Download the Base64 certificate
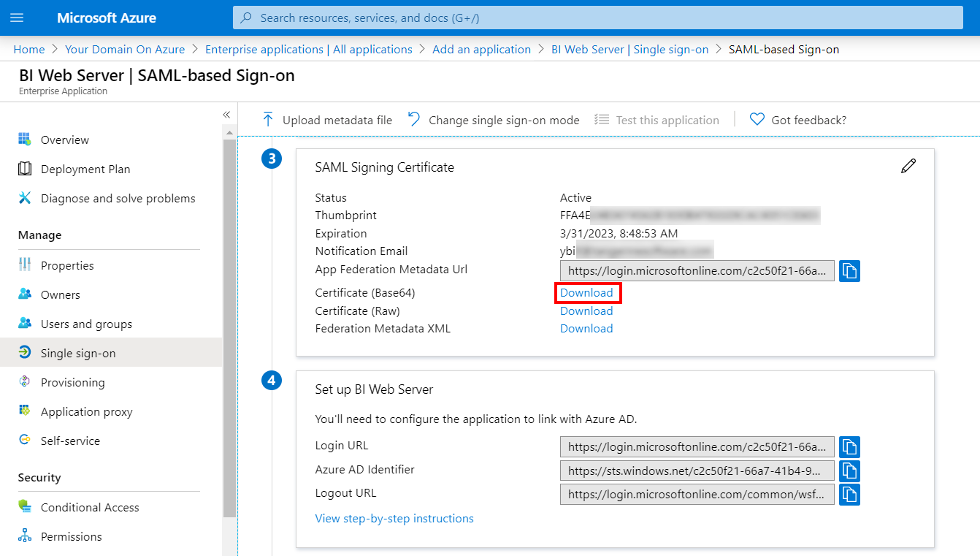This screenshot has width=980, height=556. tap(586, 292)
